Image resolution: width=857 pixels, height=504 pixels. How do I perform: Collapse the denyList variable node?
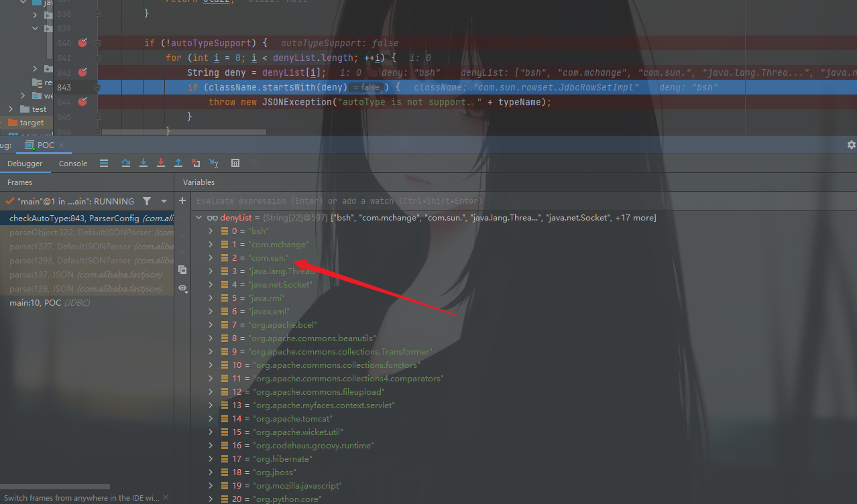198,218
